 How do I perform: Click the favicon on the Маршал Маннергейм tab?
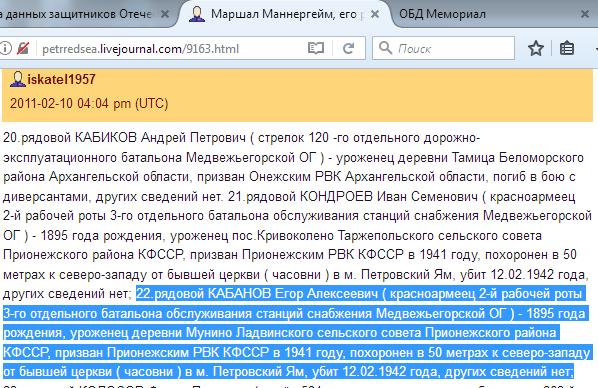197,14
